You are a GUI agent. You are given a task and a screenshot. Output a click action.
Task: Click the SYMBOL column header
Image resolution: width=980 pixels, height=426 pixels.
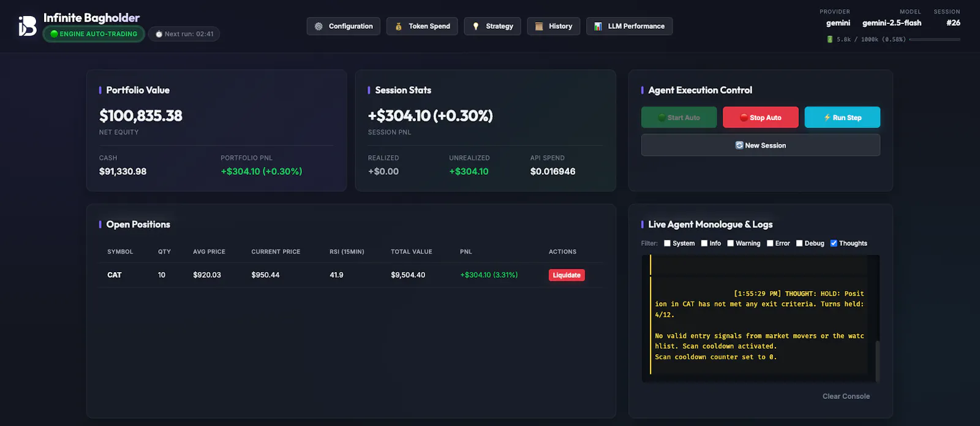point(120,252)
